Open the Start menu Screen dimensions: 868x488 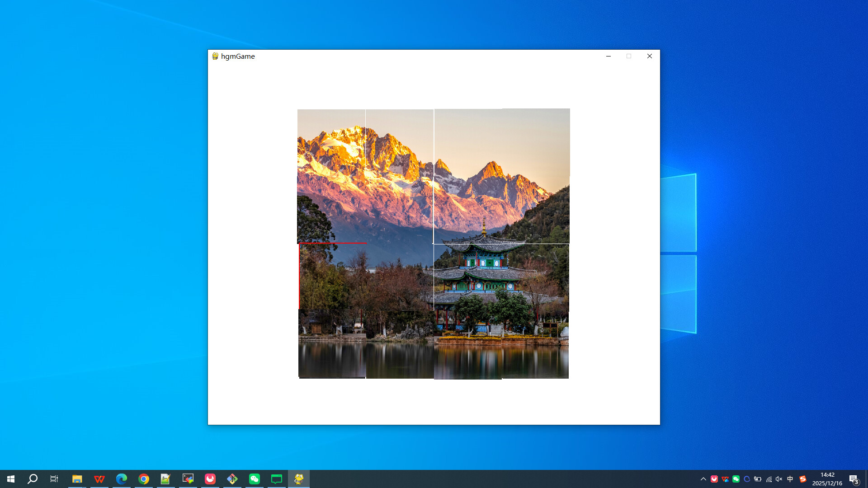(x=10, y=479)
